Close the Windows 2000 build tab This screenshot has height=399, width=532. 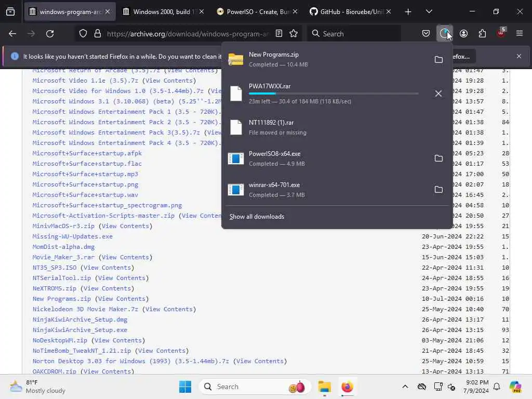pos(202,11)
